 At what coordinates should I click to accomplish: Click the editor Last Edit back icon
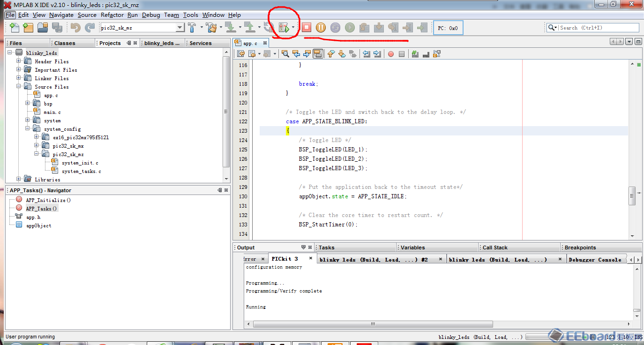click(x=241, y=54)
